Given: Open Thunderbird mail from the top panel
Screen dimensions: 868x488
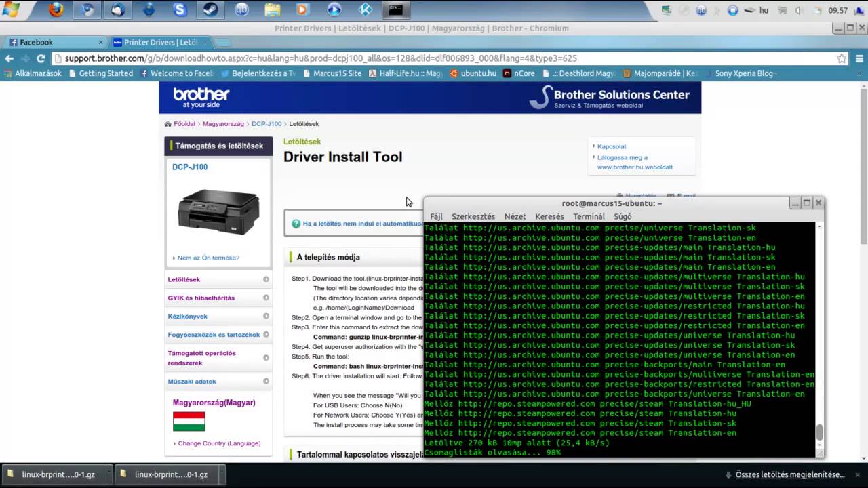Looking at the screenshot, I should (118, 9).
